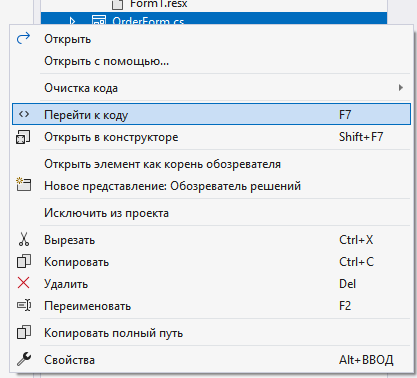Expand the Очистка кода submenu arrow

pyautogui.click(x=401, y=88)
